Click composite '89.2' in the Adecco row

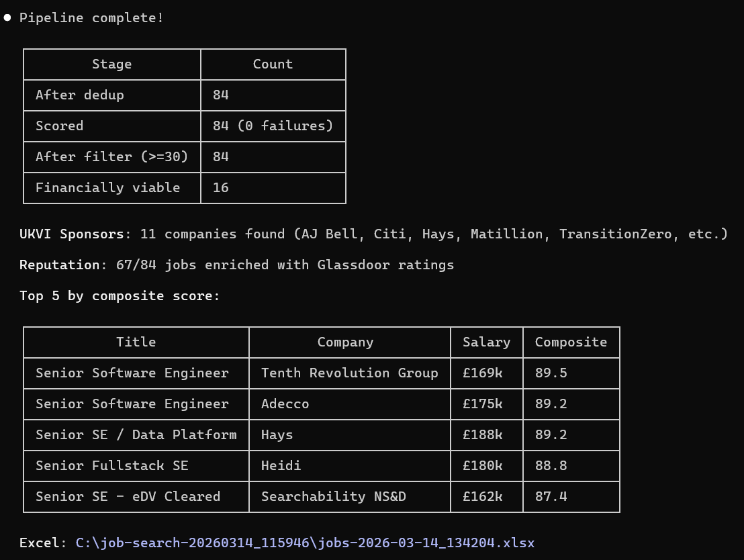tap(551, 404)
